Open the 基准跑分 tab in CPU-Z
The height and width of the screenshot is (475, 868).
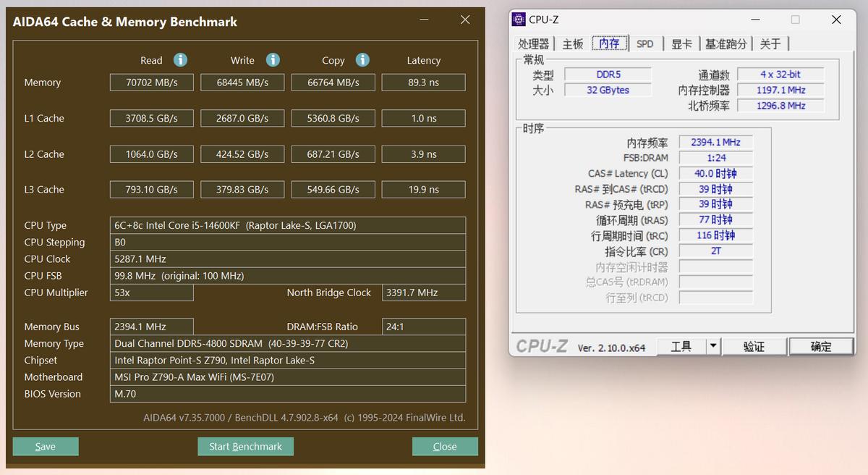(x=726, y=43)
